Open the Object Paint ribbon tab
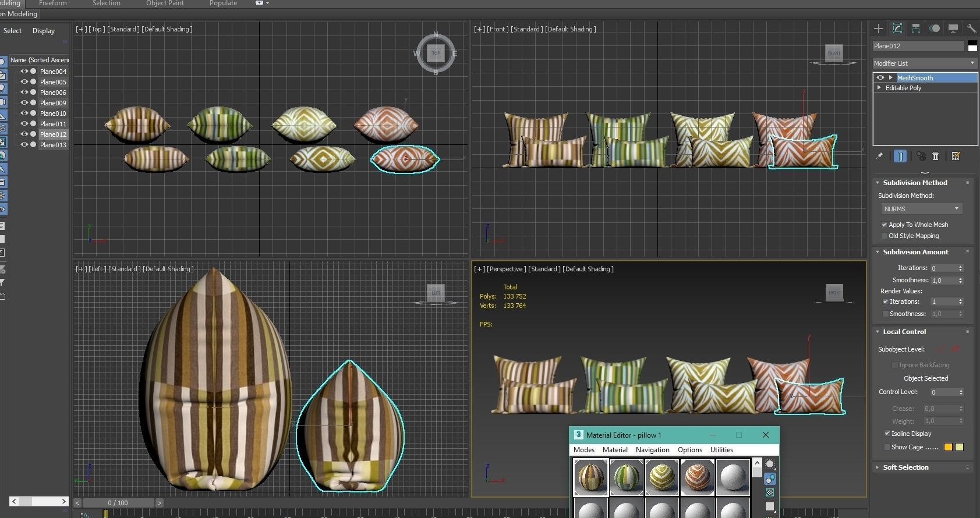 (165, 3)
